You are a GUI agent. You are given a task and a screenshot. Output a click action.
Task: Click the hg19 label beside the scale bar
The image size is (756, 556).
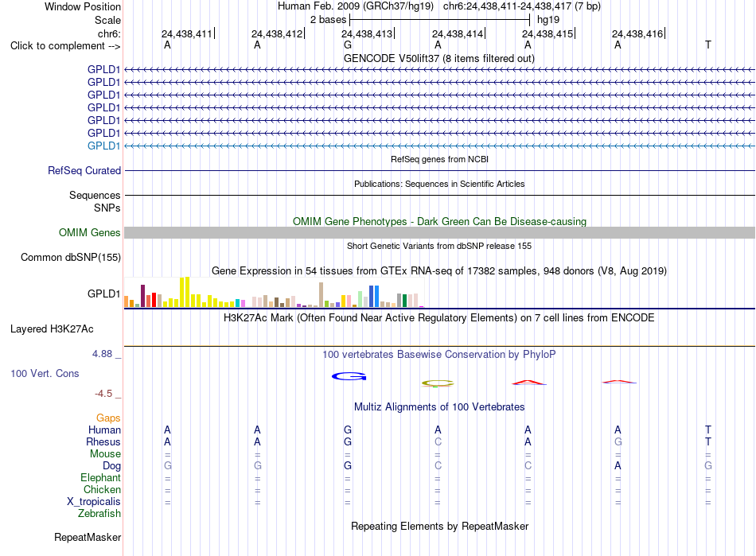(548, 20)
